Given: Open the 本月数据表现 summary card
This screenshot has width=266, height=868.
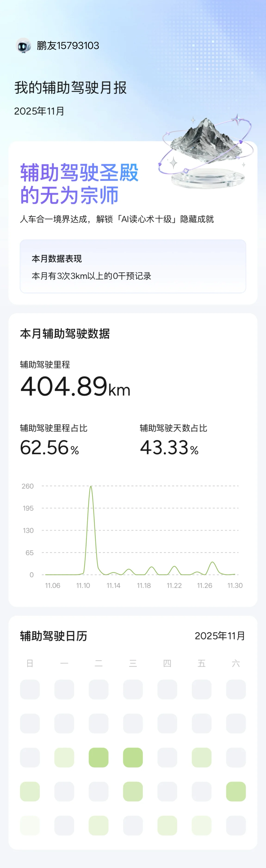Looking at the screenshot, I should pos(133,266).
